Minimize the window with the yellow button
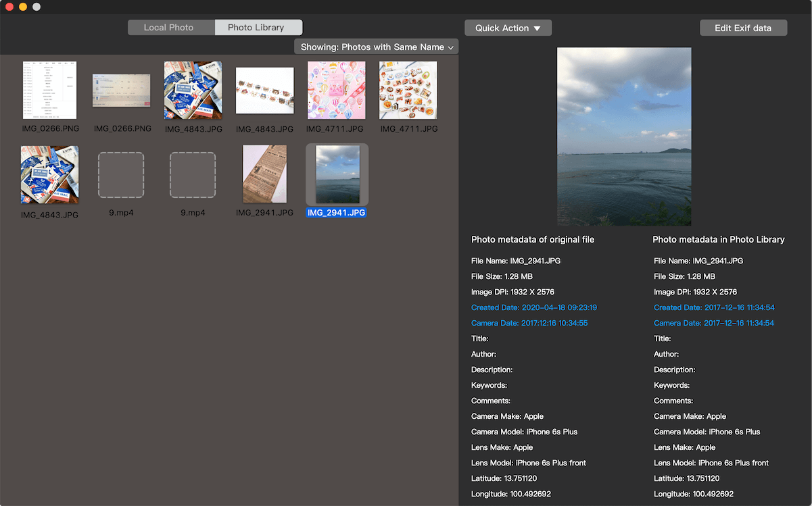The width and height of the screenshot is (812, 506). (x=23, y=7)
